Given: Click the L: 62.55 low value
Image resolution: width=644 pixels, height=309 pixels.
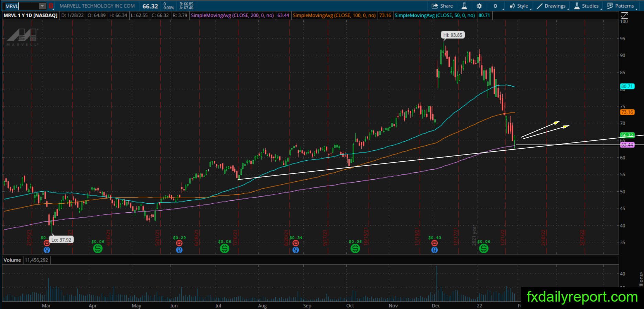Looking at the screenshot, I should 139,15.
